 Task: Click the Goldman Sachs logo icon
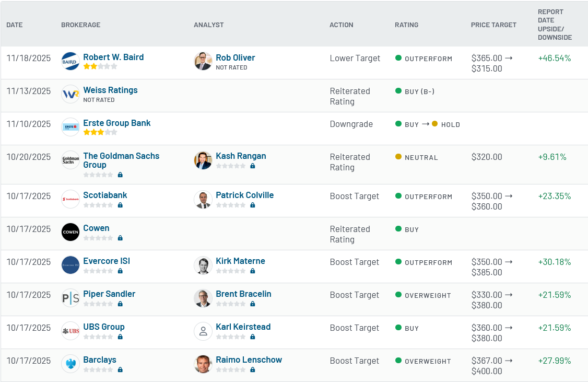70,160
